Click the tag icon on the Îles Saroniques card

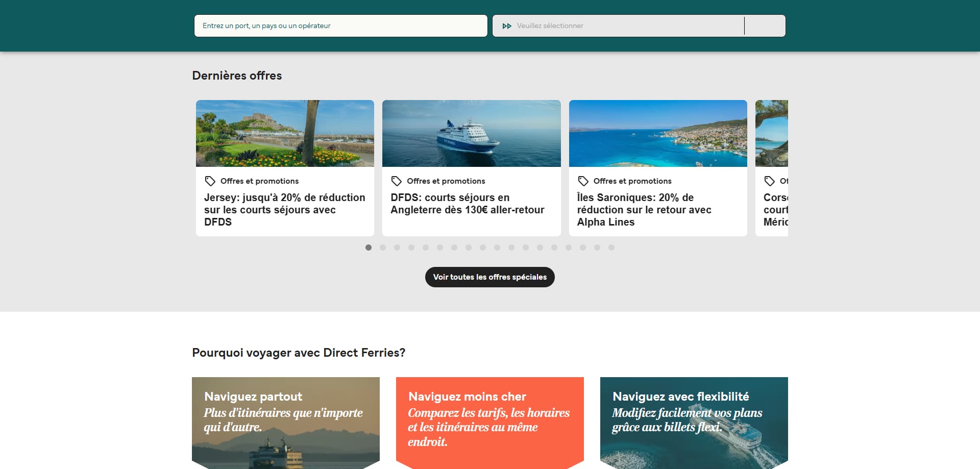click(583, 181)
